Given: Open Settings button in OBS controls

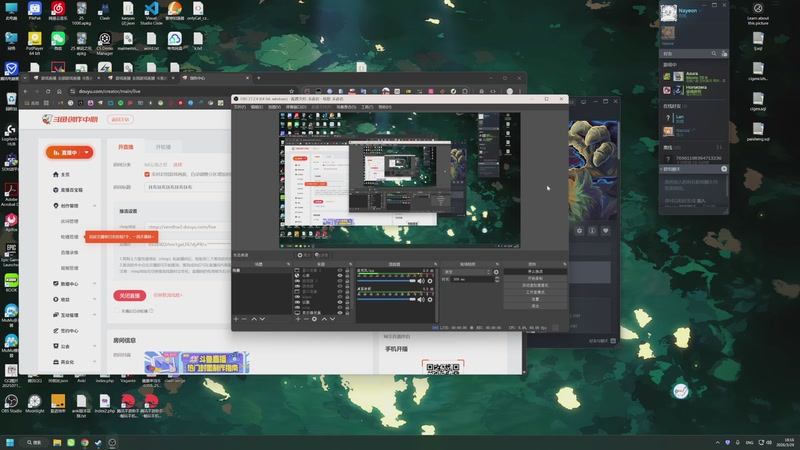Looking at the screenshot, I should pos(535,299).
